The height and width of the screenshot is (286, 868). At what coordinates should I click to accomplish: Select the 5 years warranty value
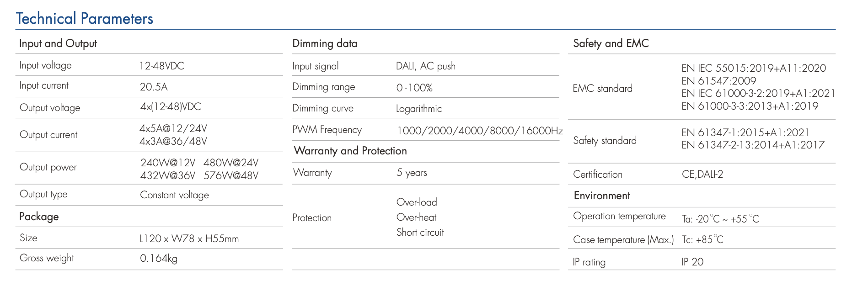tap(412, 173)
